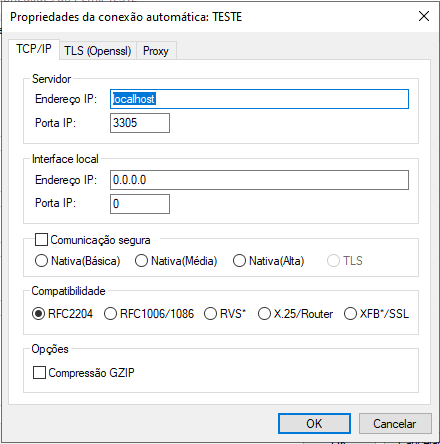Click the Cancelar button
440x444 pixels.
tap(395, 424)
